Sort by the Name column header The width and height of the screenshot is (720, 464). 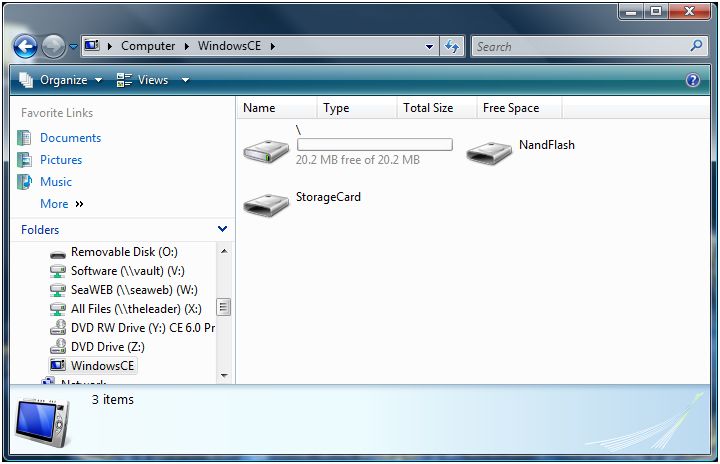[259, 108]
